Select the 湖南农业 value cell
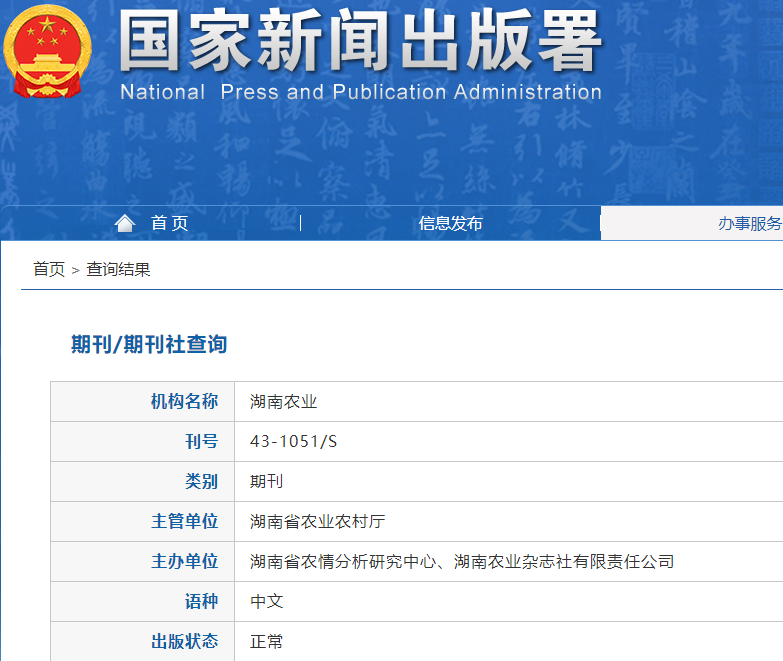The width and height of the screenshot is (783, 661). [x=509, y=401]
